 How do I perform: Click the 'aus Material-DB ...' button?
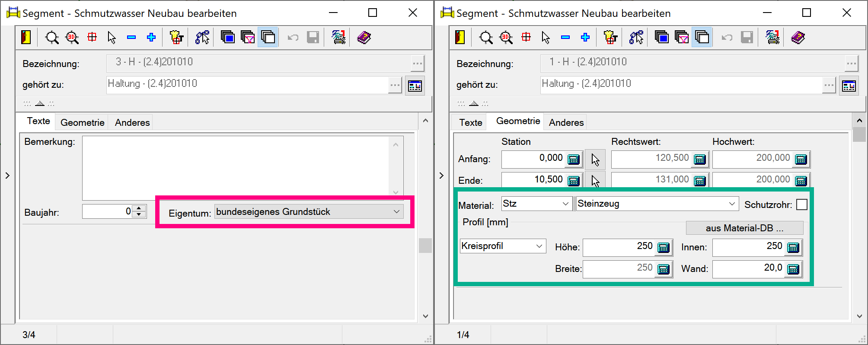point(744,228)
